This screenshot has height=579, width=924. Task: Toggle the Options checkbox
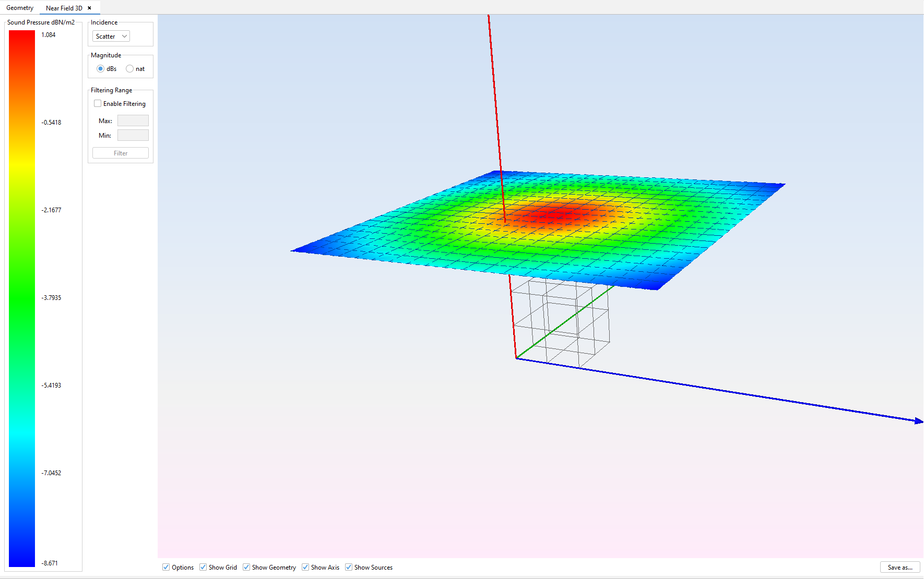coord(166,568)
